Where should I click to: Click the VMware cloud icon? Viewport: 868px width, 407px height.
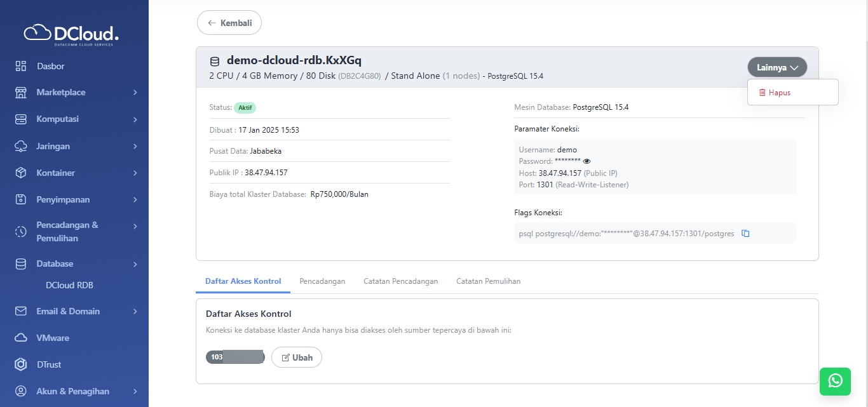(21, 338)
